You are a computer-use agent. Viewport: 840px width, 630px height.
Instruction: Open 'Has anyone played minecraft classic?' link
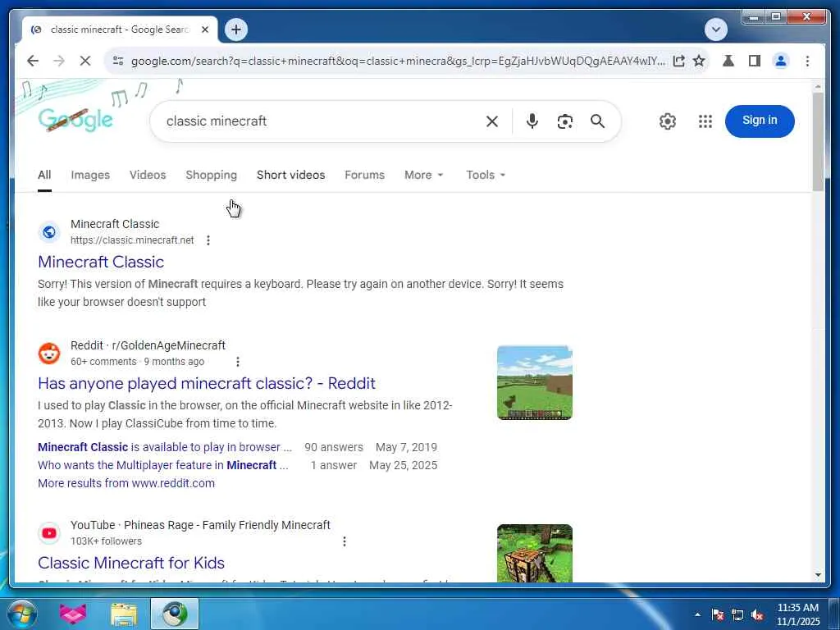click(x=206, y=384)
